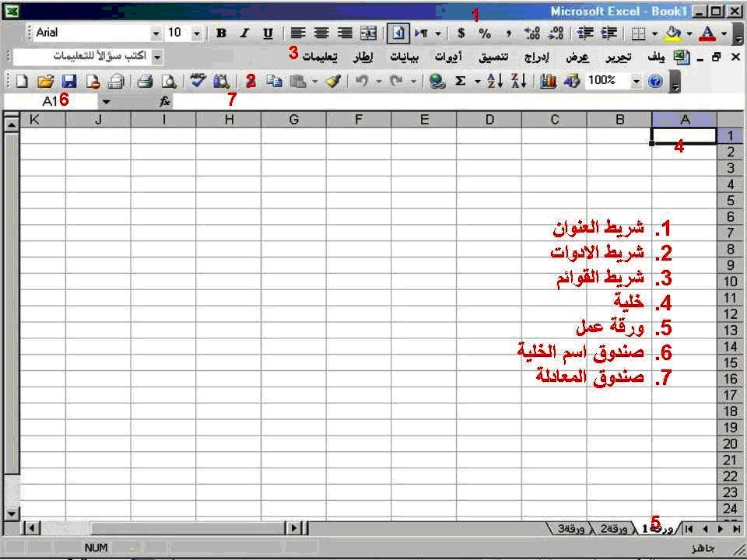The width and height of the screenshot is (747, 560).
Task: Click the Sort Ascending A-Z icon
Action: click(x=496, y=81)
